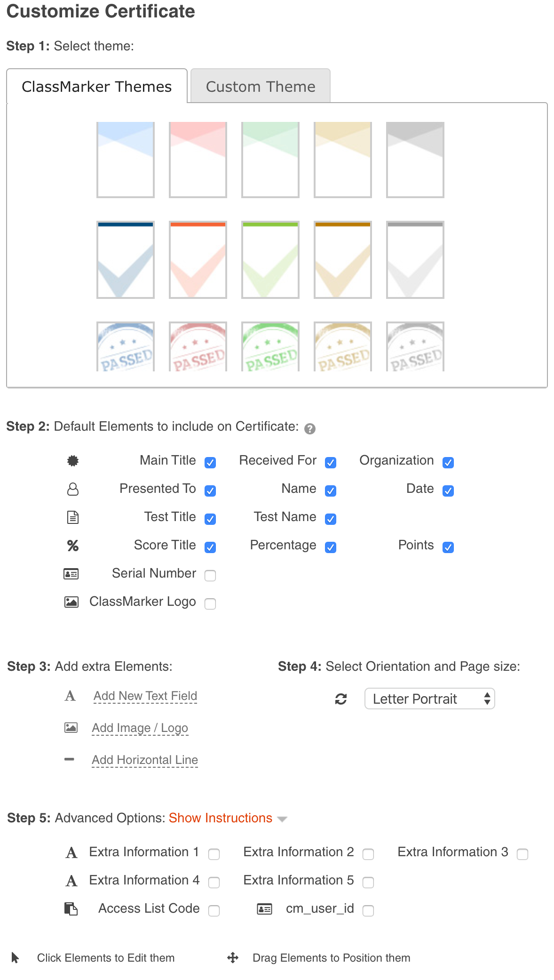Choose the red ribbon certificate theme
554x980 pixels.
pyautogui.click(x=198, y=160)
